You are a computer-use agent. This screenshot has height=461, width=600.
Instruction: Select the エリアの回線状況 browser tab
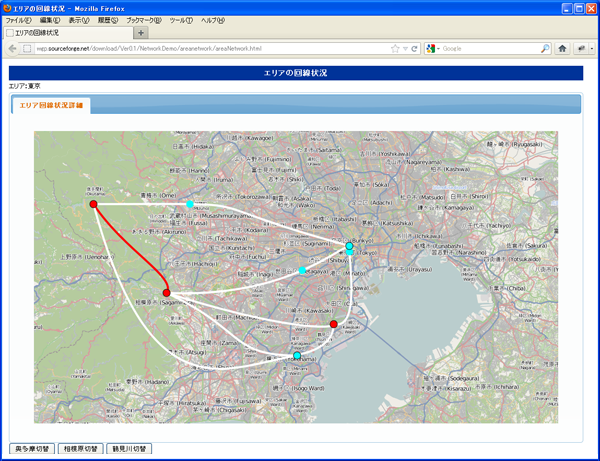click(68, 33)
